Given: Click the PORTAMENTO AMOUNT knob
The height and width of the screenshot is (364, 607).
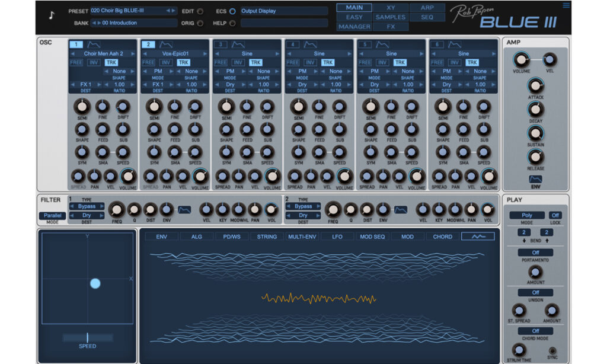Looking at the screenshot, I should coord(535,272).
